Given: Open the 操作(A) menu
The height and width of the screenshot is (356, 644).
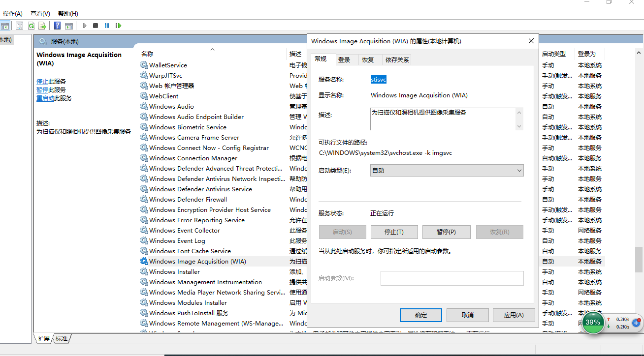Looking at the screenshot, I should pos(12,13).
